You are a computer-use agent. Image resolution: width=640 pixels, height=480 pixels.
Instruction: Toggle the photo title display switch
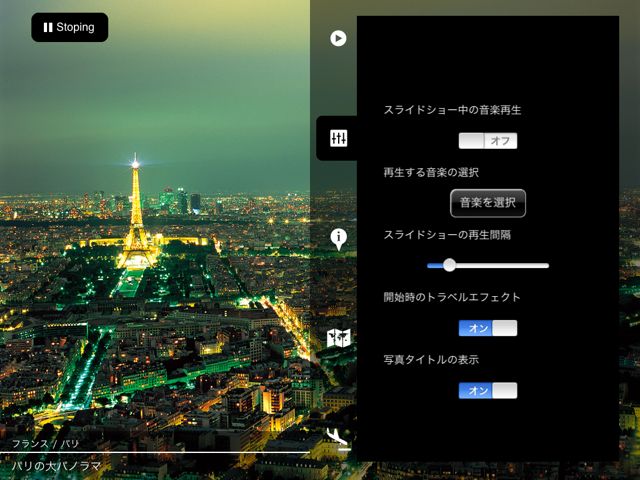tap(488, 391)
